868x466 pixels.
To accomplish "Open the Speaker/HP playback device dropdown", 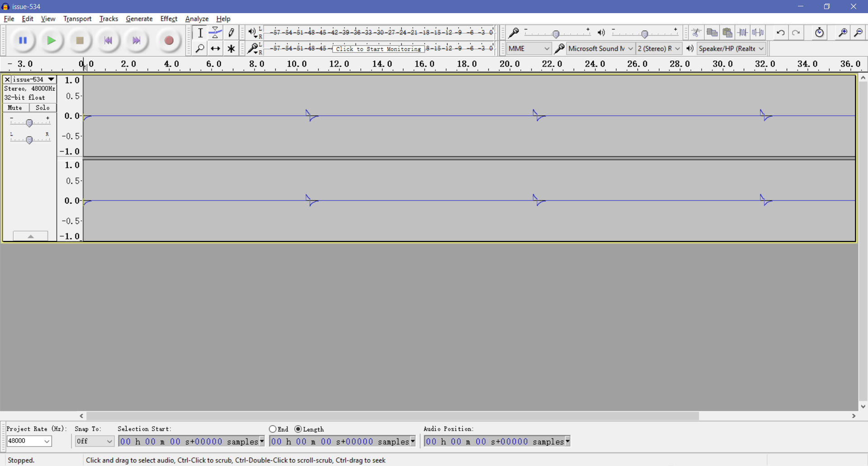I will point(731,48).
